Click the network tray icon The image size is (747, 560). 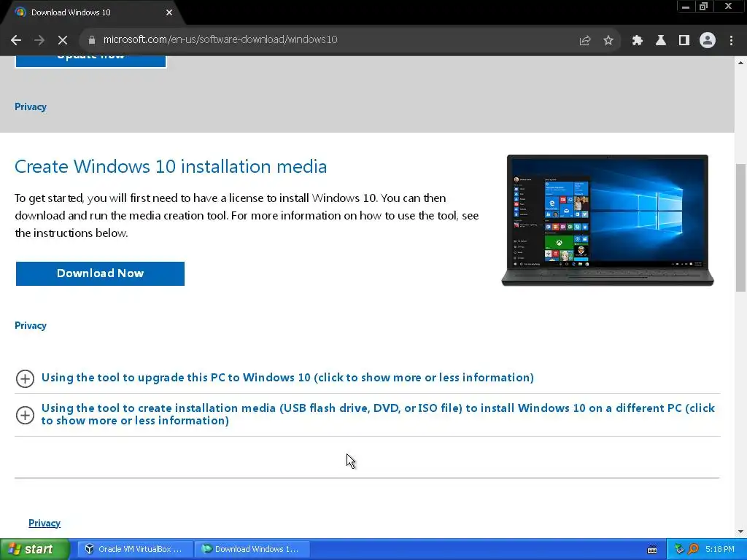click(x=679, y=550)
